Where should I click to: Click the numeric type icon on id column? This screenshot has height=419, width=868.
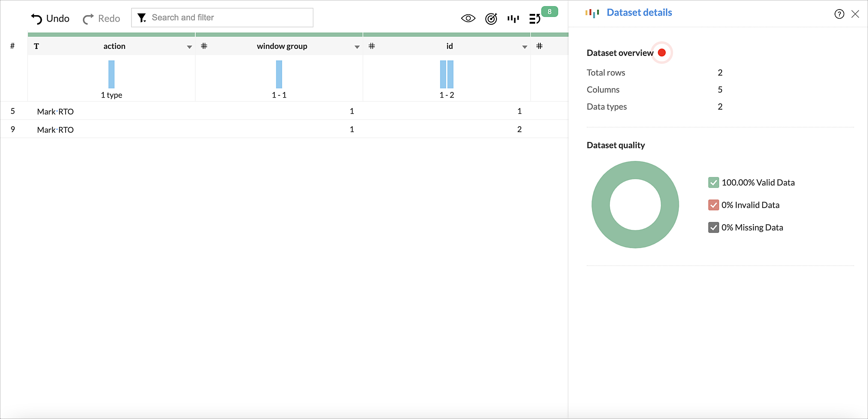372,46
